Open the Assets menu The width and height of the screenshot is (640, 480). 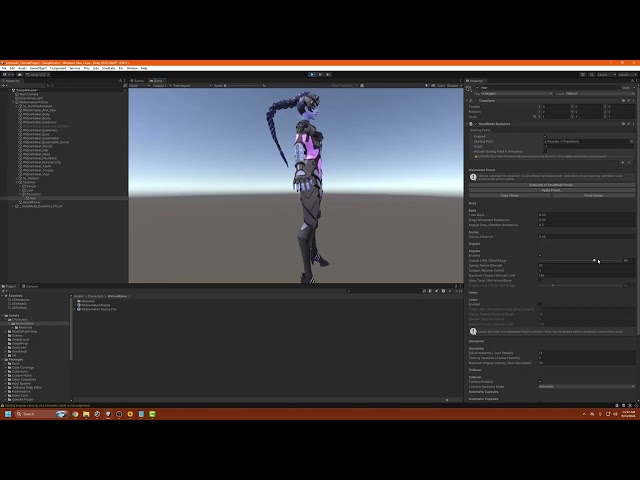tap(22, 68)
